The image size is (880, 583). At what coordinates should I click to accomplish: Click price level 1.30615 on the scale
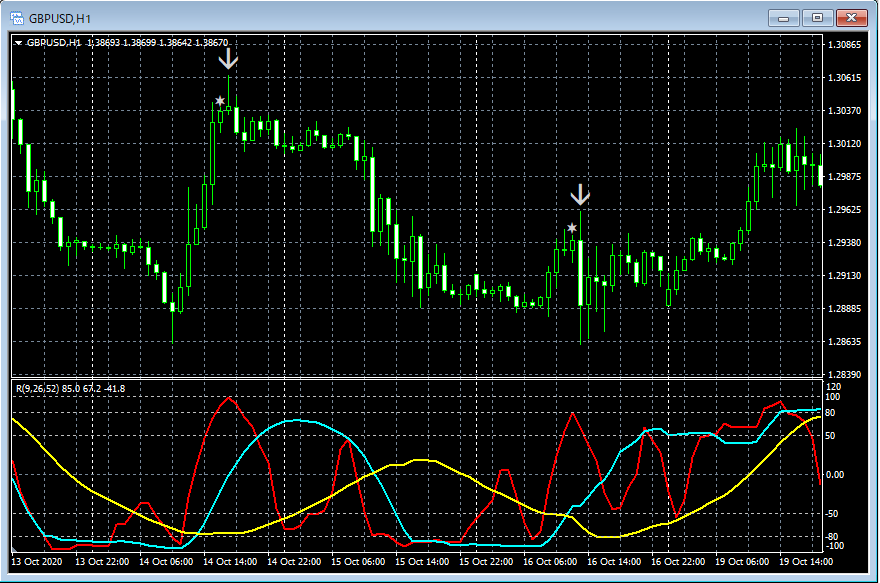point(845,77)
